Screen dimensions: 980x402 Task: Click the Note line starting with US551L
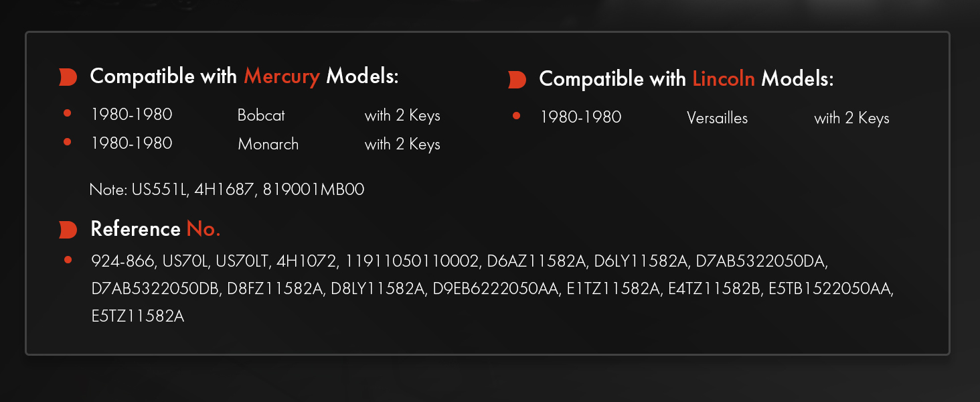point(226,190)
